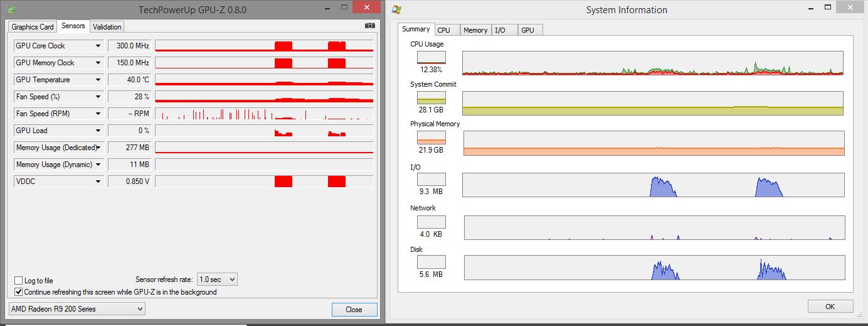Switch to the Graphics Card tab

click(x=32, y=27)
